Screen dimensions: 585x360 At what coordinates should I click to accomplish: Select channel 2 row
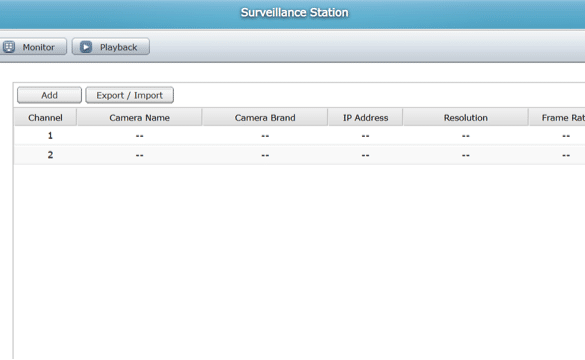click(299, 155)
